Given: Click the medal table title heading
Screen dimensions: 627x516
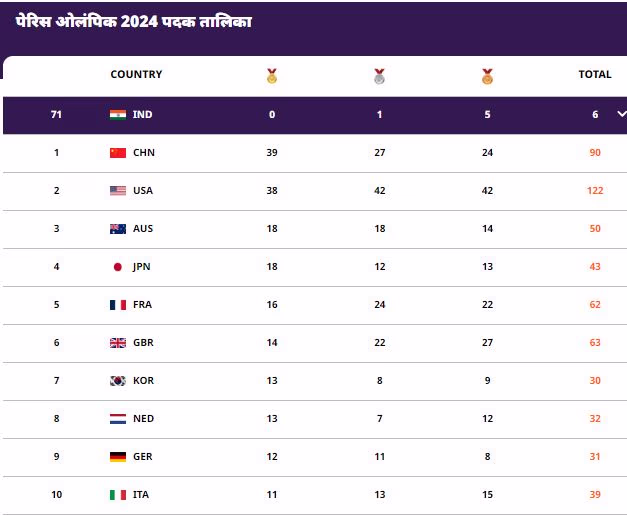Looking at the screenshot, I should point(134,22).
